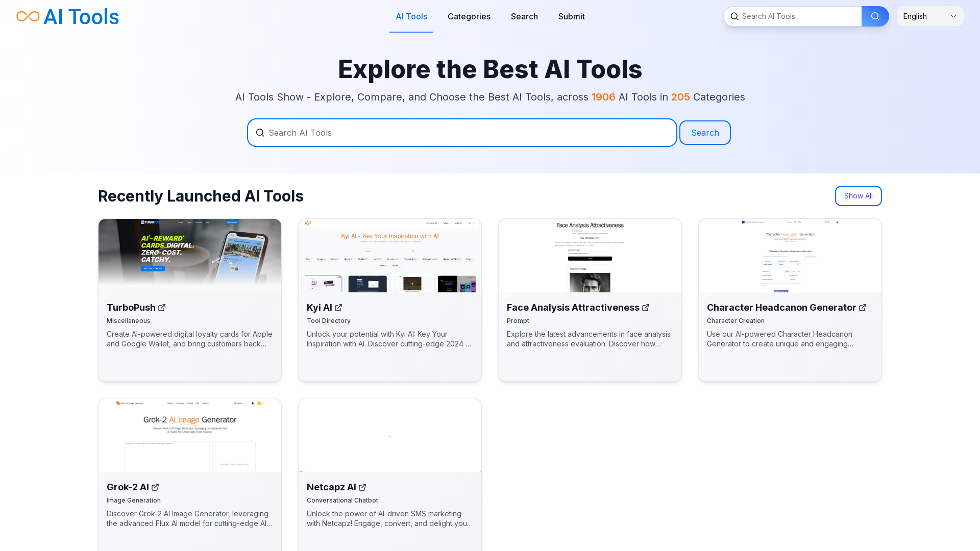Image resolution: width=980 pixels, height=551 pixels.
Task: Click the AI Tools site title text
Action: 81,16
